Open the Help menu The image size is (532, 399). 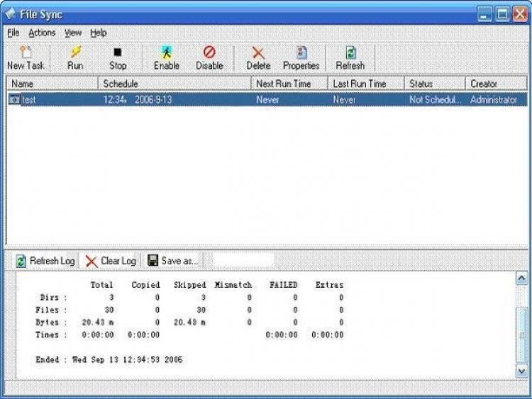pyautogui.click(x=99, y=33)
